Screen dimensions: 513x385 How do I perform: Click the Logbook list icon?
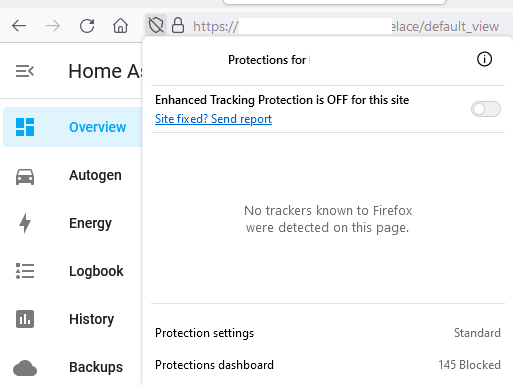pyautogui.click(x=25, y=271)
